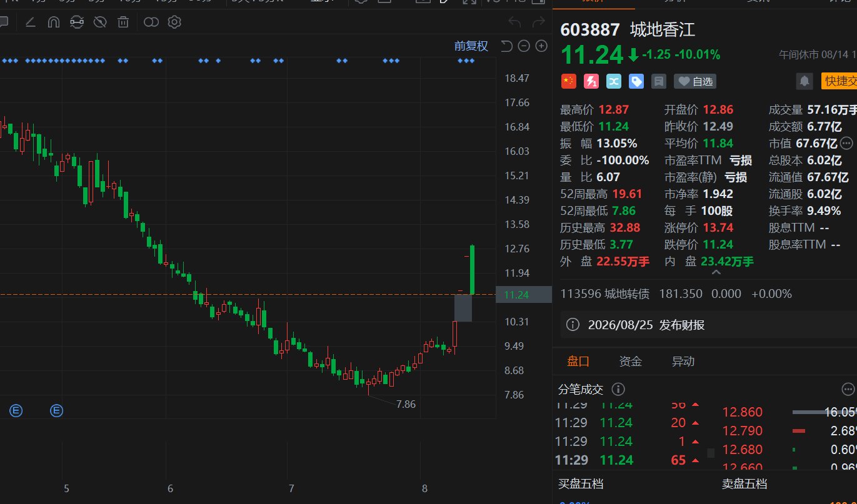Click the 换手率 9.49% value

tap(823, 210)
